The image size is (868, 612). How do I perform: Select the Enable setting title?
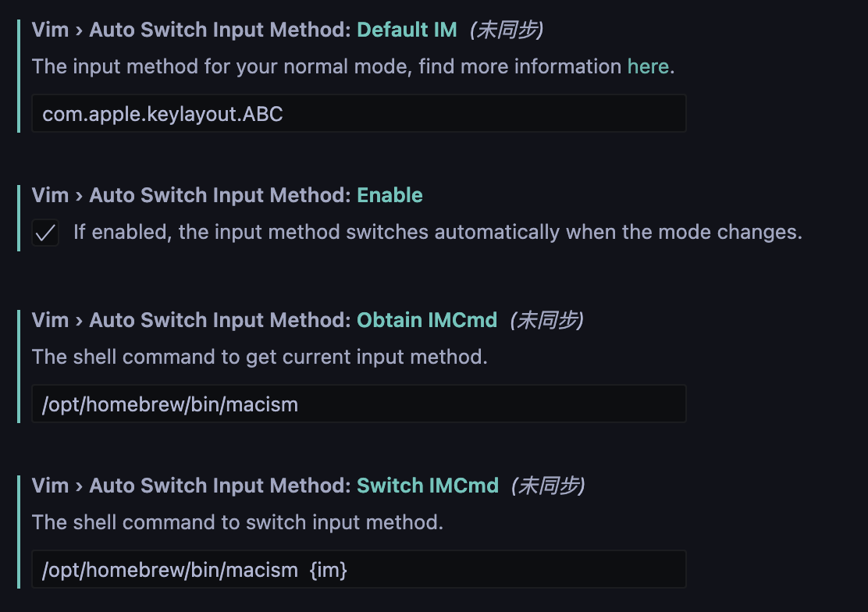[226, 195]
